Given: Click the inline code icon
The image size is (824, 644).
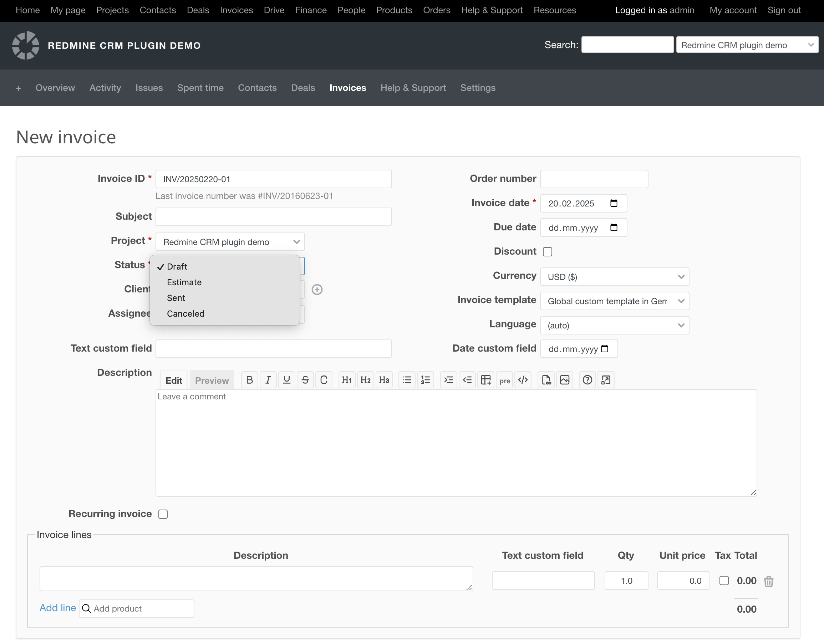Looking at the screenshot, I should 523,380.
